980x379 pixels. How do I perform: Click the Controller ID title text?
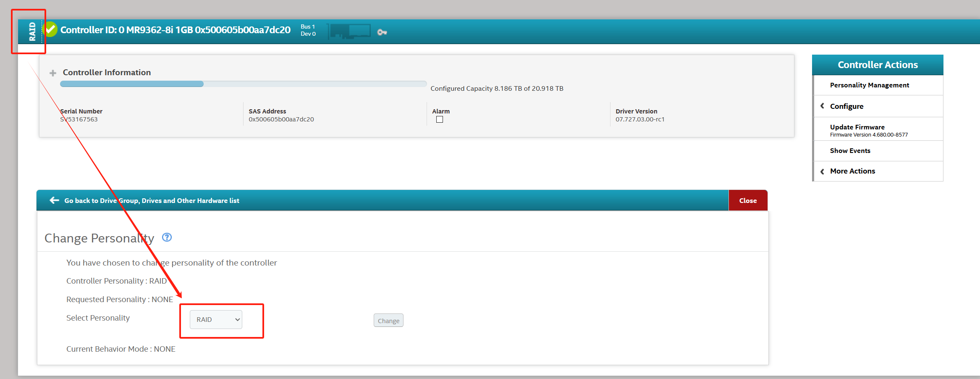coord(175,30)
